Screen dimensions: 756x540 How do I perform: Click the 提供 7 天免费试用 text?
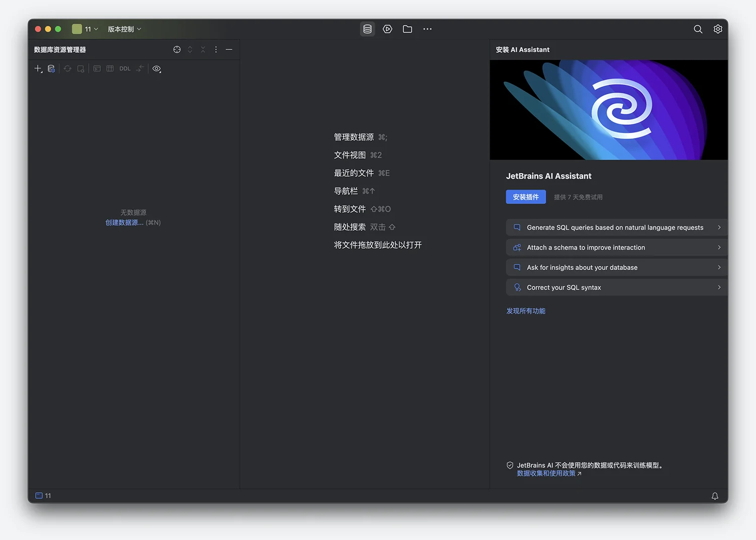click(578, 197)
